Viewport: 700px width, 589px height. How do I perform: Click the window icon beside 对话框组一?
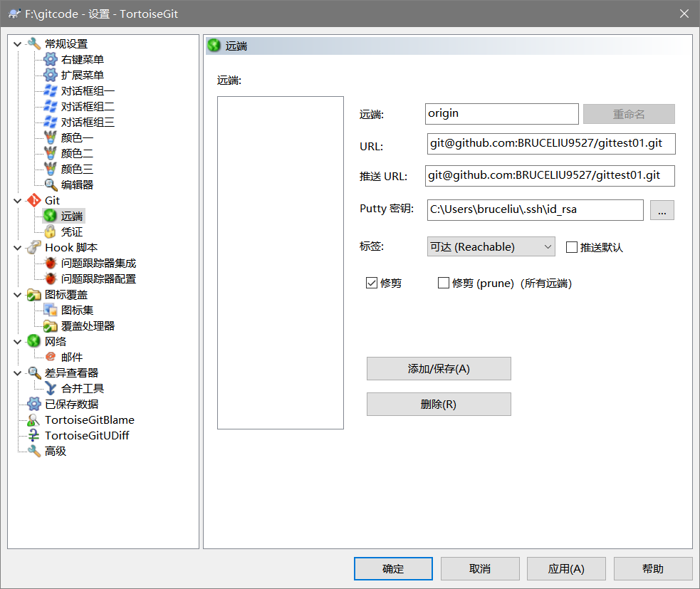point(51,90)
